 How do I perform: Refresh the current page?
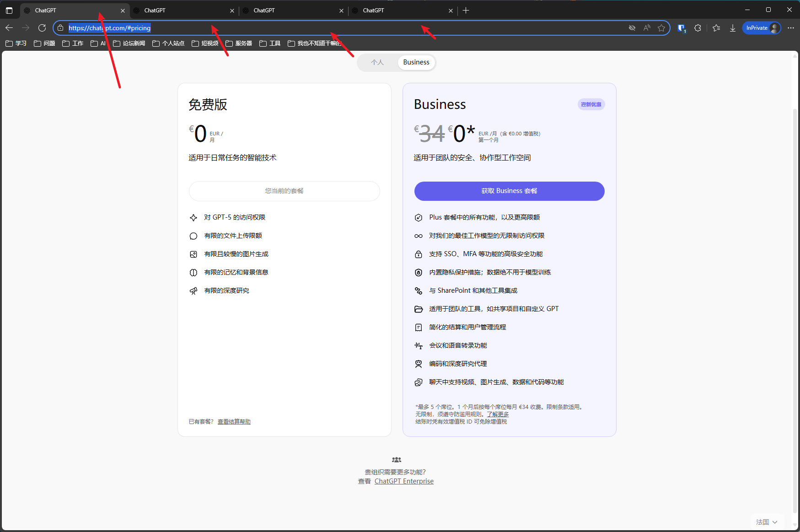point(42,28)
